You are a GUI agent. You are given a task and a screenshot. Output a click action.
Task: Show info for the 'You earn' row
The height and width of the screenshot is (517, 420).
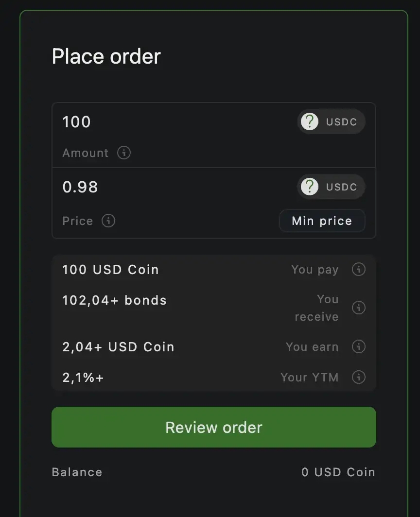358,346
